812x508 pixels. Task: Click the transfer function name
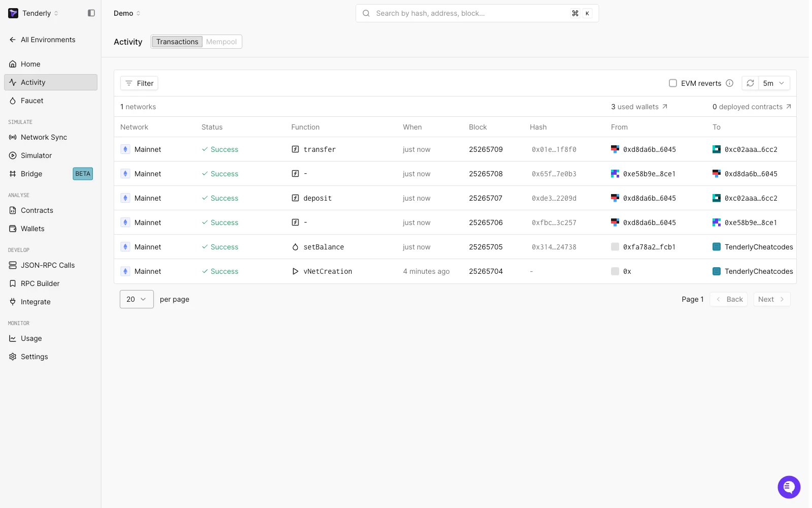[320, 149]
